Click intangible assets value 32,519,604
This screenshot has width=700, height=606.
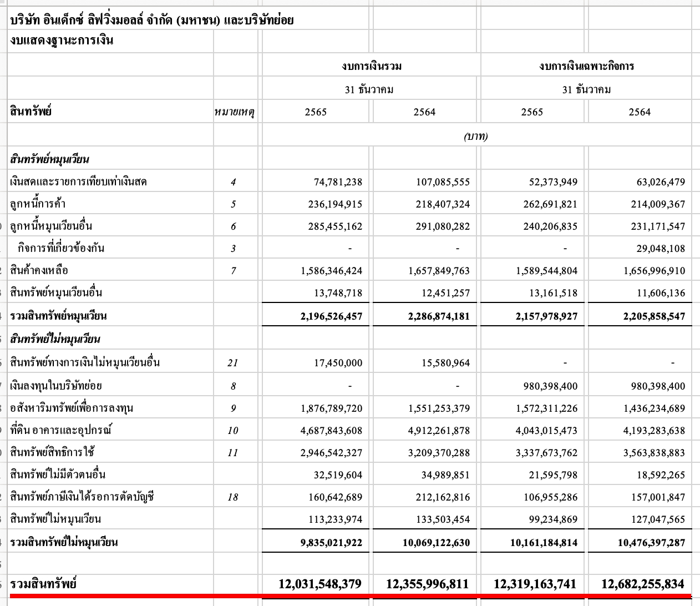point(338,475)
